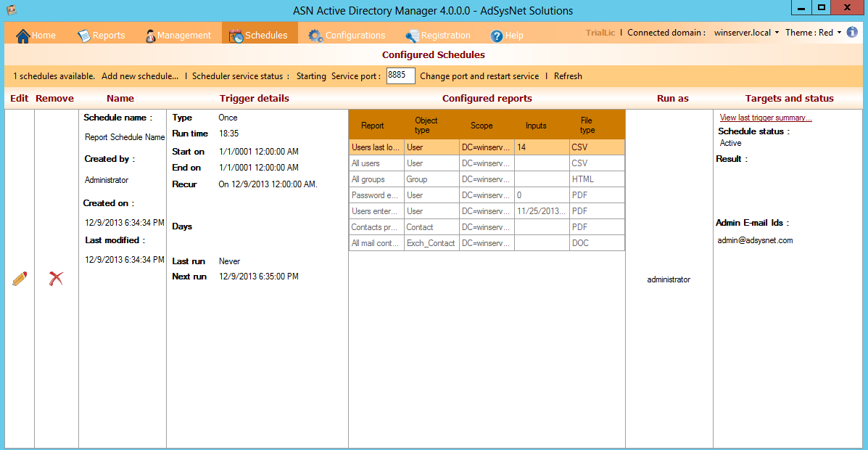Click the Configurations gear icon
This screenshot has height=450, width=868.
[x=315, y=36]
